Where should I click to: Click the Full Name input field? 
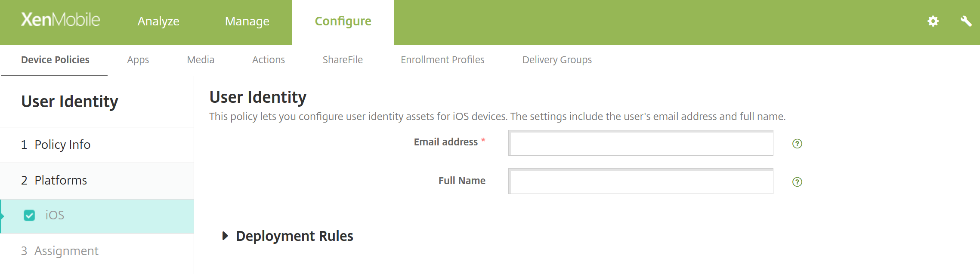click(x=640, y=182)
